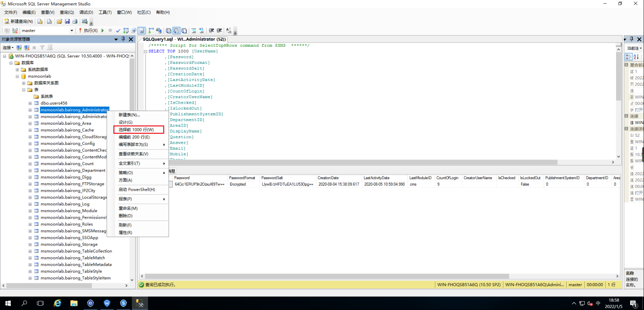Click the filter funnel icon in Object Explorer

[42, 48]
